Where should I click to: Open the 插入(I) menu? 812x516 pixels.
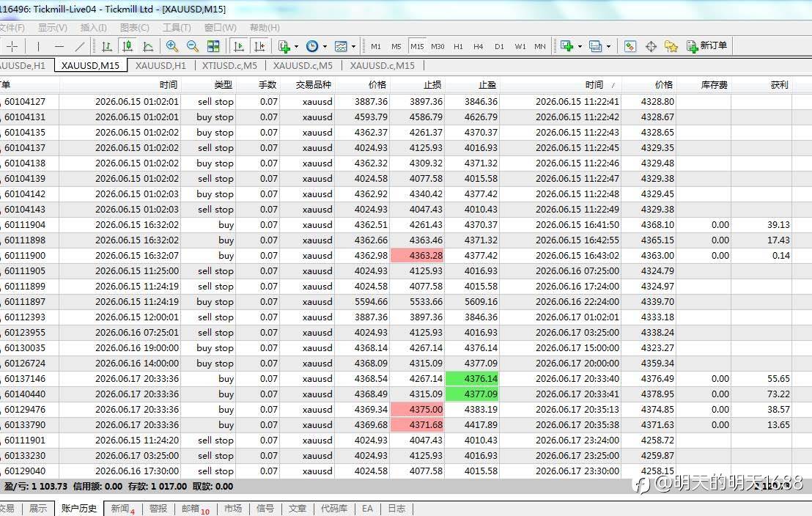pos(94,27)
